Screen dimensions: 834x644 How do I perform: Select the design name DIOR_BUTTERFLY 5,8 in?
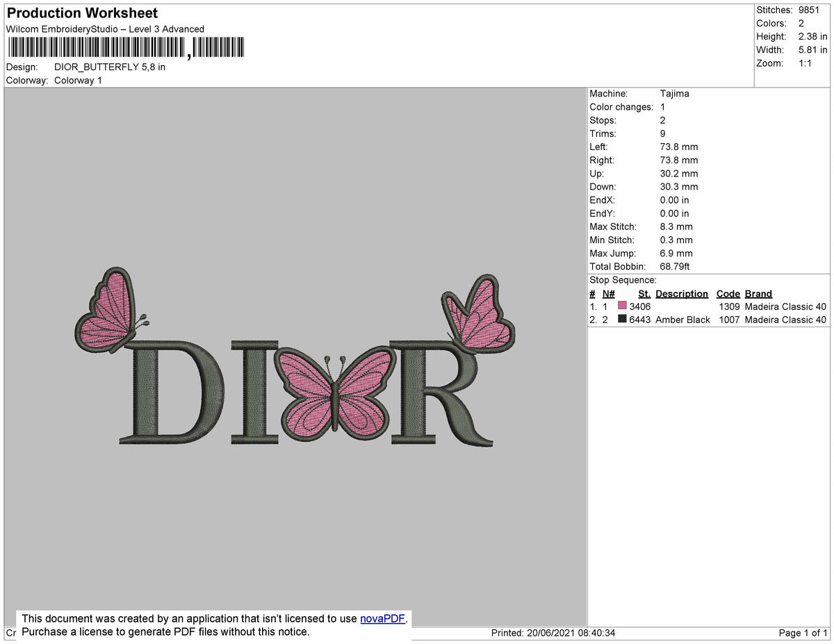[110, 67]
